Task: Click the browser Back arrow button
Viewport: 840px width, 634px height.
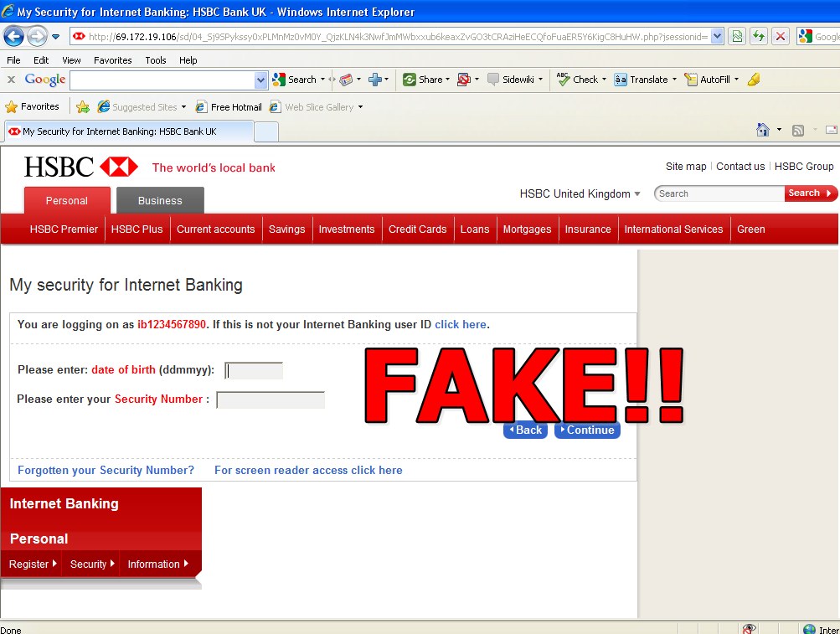Action: click(x=13, y=37)
